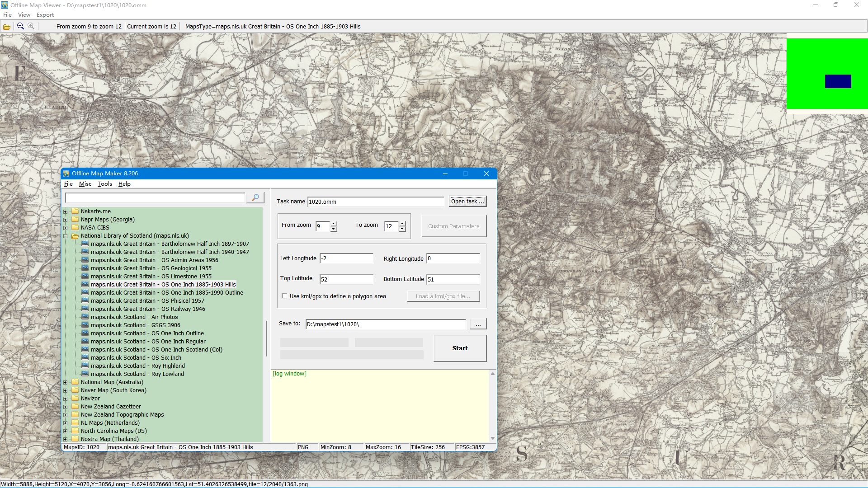Enable Use kml/gpx to define polygon area
This screenshot has width=868, height=488.
284,296
